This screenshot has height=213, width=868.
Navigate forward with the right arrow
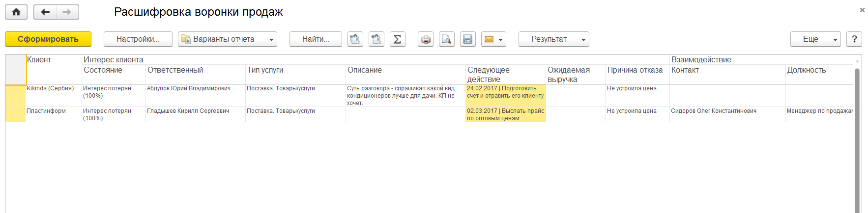click(x=67, y=12)
